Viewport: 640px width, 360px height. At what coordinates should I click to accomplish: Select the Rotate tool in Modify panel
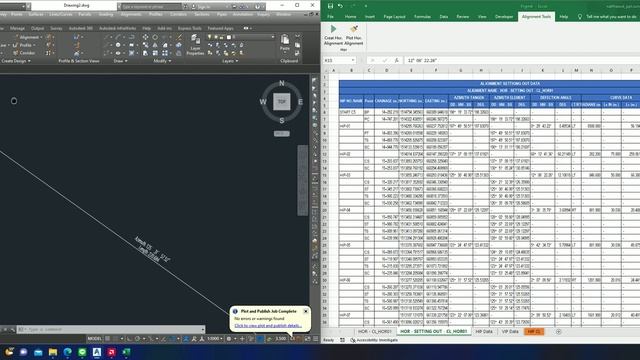pyautogui.click(x=155, y=37)
